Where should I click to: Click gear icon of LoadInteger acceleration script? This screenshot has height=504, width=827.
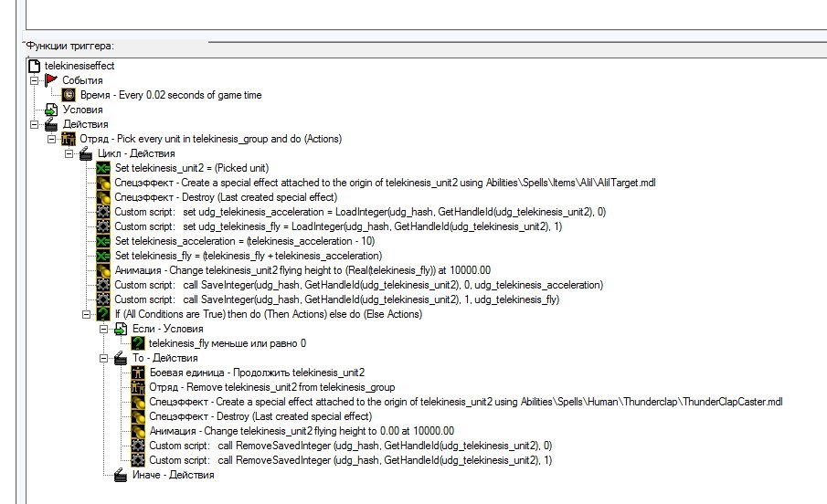click(103, 212)
